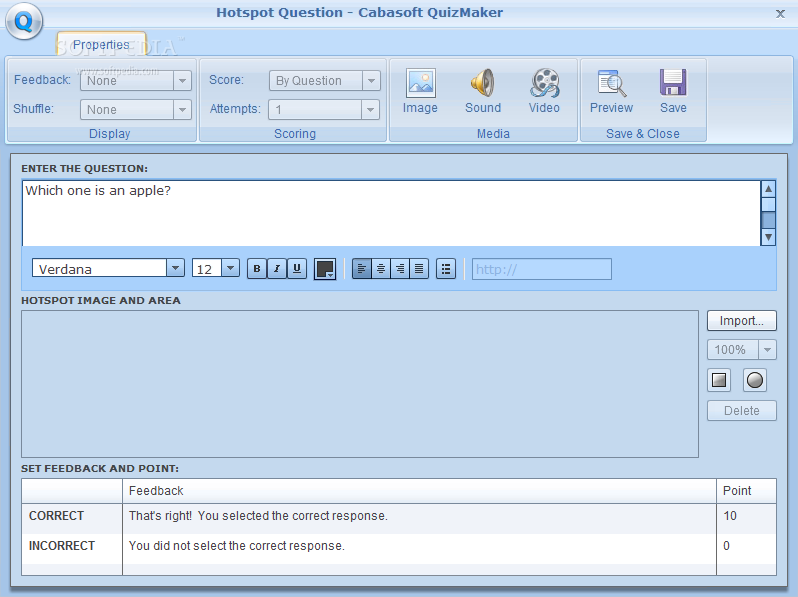Open the Shuffle dropdown
The width and height of the screenshot is (798, 597).
pyautogui.click(x=135, y=109)
